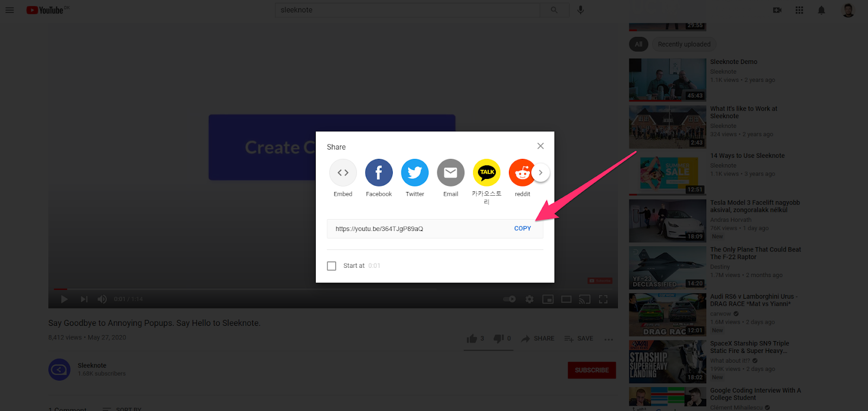The image size is (868, 411).
Task: Open the Starship Superheavy Landing thumbnail
Action: coord(668,362)
